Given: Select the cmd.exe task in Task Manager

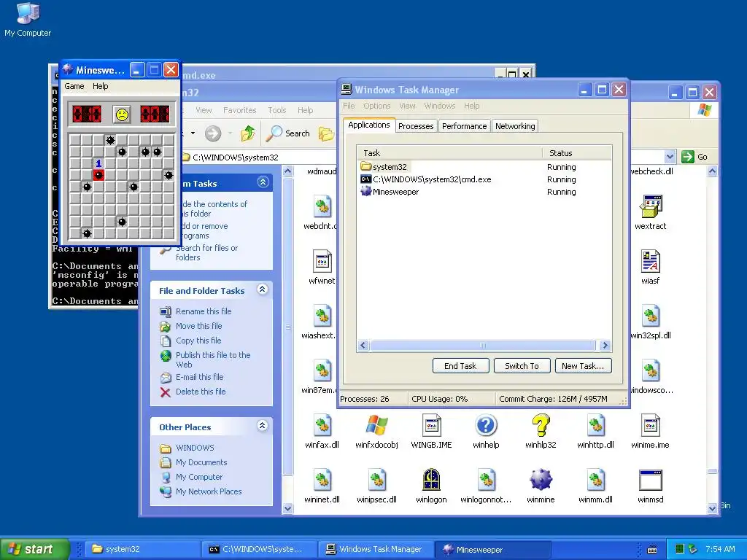Looking at the screenshot, I should pyautogui.click(x=484, y=179).
